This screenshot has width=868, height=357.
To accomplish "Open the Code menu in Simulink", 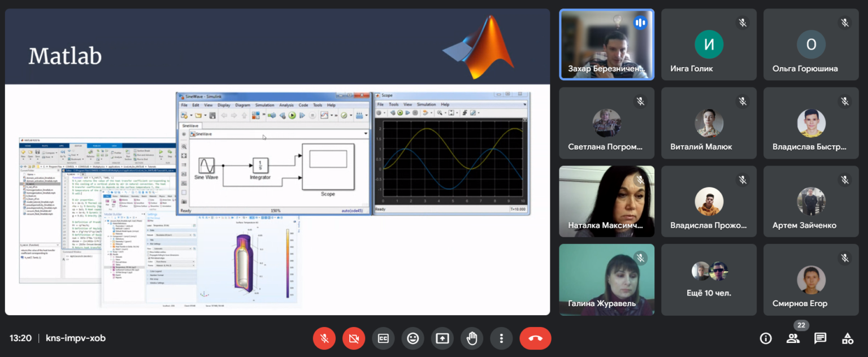I will [303, 105].
